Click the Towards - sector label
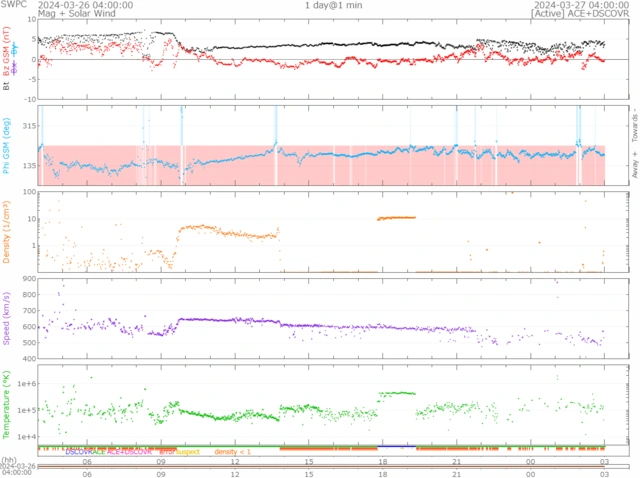Image resolution: width=640 pixels, height=478 pixels. (635, 125)
